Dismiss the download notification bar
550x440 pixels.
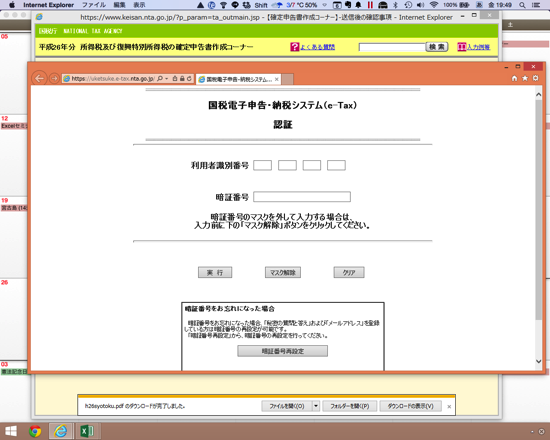(449, 407)
